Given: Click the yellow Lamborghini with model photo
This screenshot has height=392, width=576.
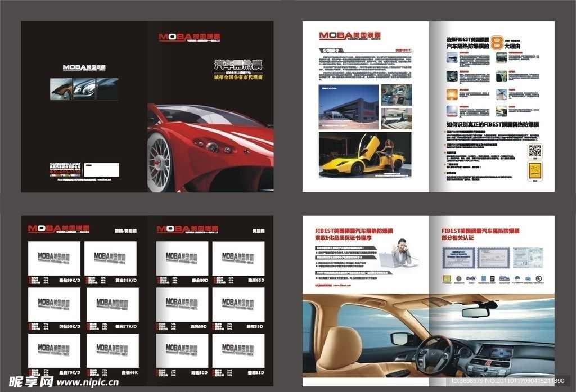Looking at the screenshot, I should tap(365, 155).
